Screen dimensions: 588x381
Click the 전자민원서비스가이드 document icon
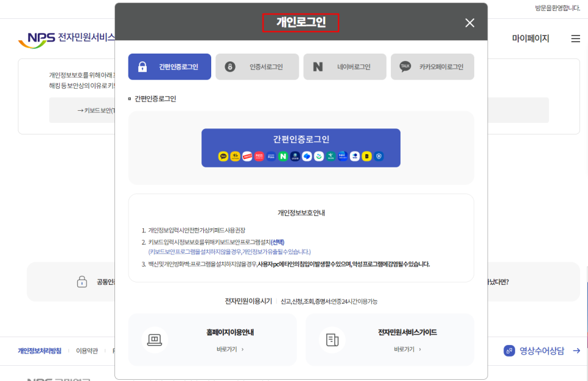[332, 341]
